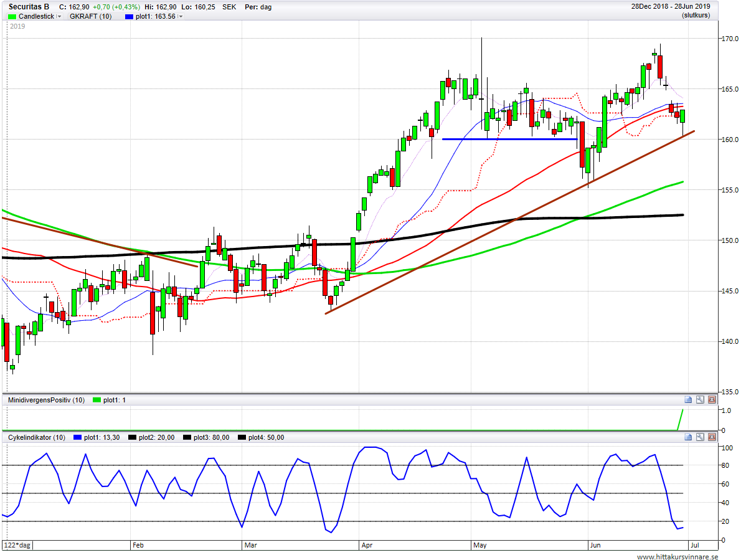Click the 'plot3: 80,00' legend text
The height and width of the screenshot is (560, 746).
click(x=211, y=437)
